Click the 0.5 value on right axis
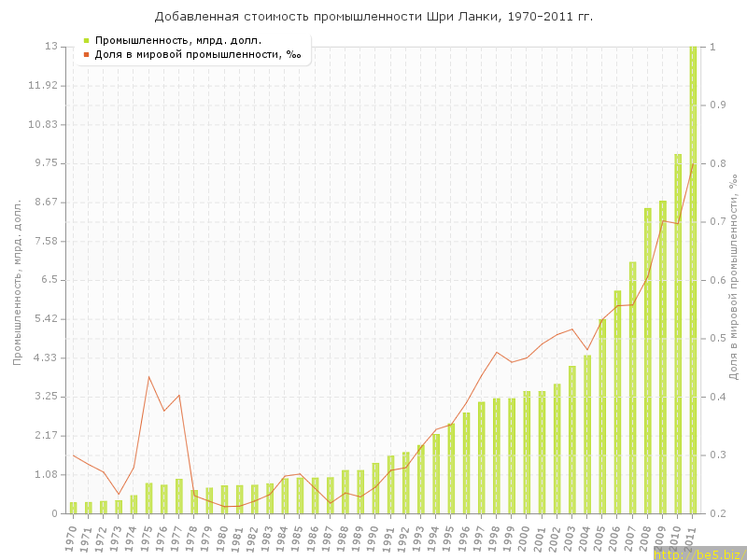The width and height of the screenshot is (747, 560). click(716, 339)
